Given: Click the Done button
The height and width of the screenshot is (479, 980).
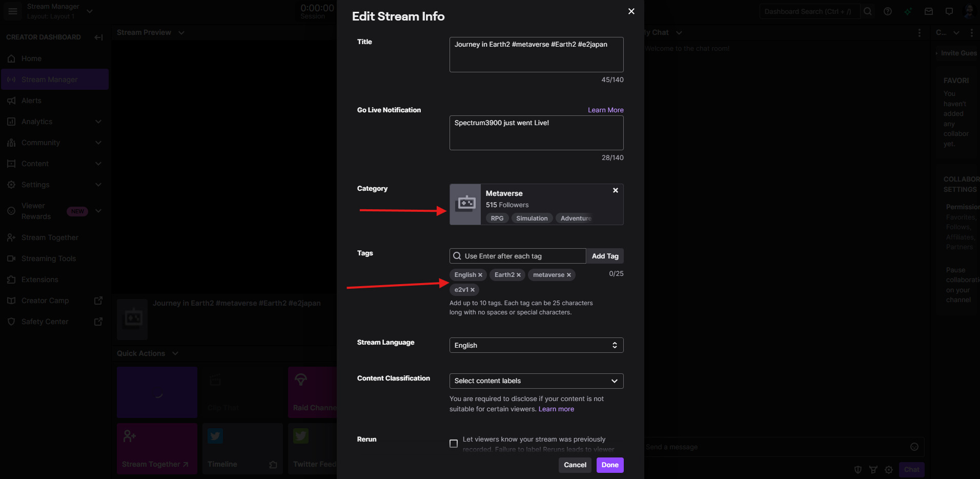Looking at the screenshot, I should click(610, 465).
